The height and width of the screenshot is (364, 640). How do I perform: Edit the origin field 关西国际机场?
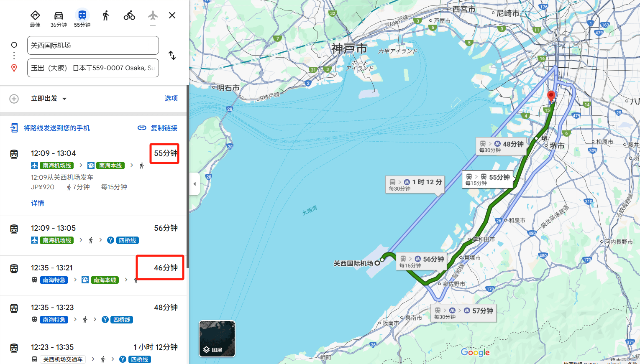93,45
